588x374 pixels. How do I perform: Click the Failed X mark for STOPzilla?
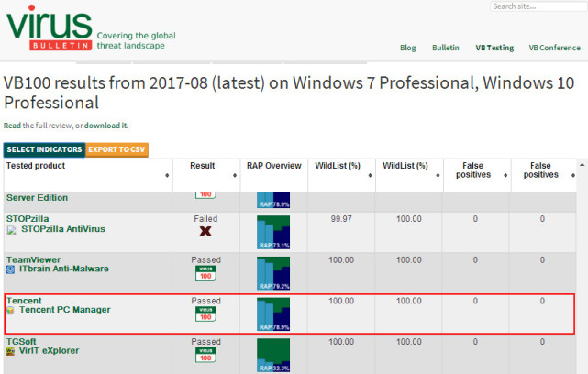pyautogui.click(x=205, y=231)
